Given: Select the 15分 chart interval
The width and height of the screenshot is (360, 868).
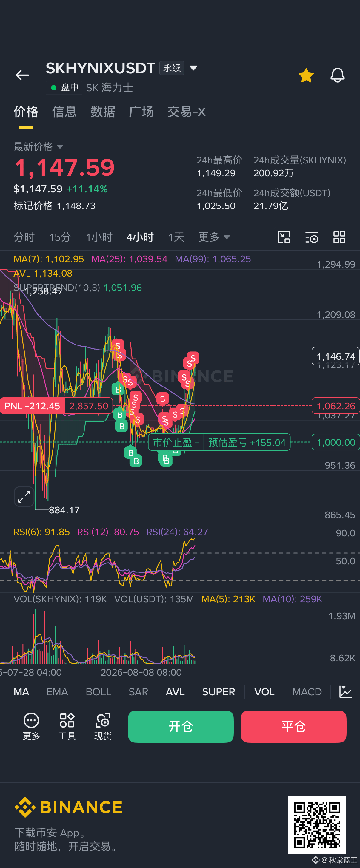Looking at the screenshot, I should tap(60, 237).
